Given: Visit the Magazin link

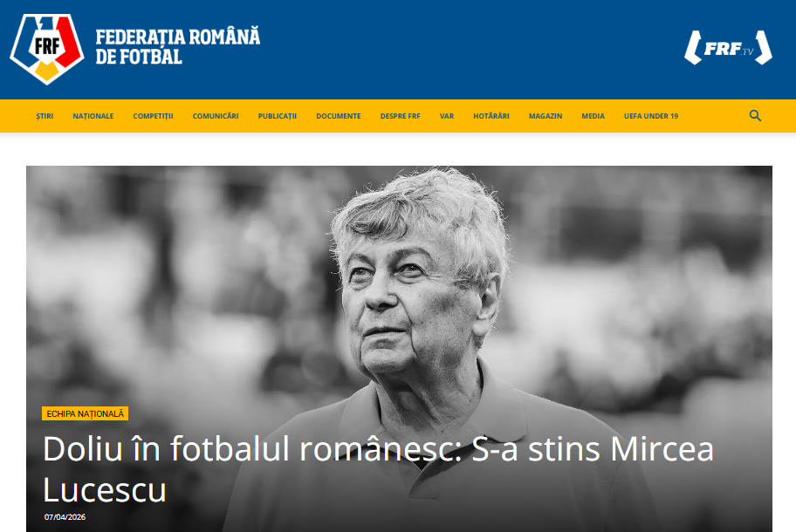Looking at the screenshot, I should (x=546, y=116).
